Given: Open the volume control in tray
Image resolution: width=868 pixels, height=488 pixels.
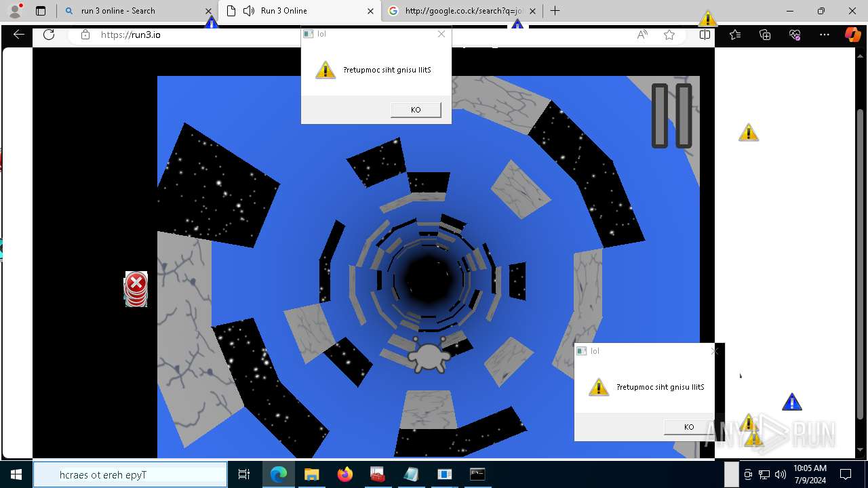Looking at the screenshot, I should (x=780, y=474).
